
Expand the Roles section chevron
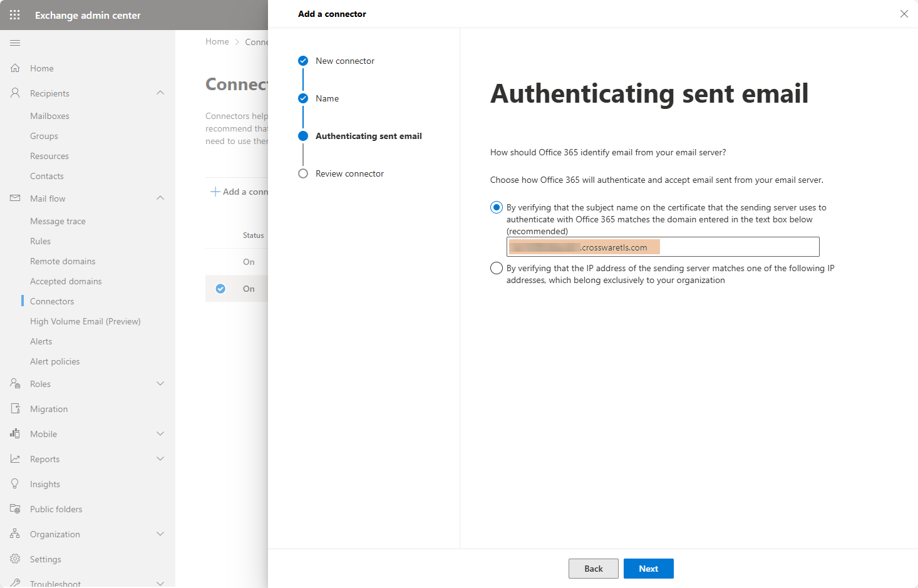tap(160, 384)
